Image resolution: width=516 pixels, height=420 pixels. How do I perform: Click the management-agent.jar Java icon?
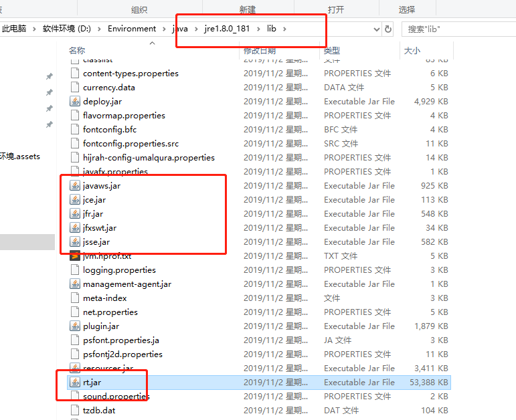click(x=75, y=284)
